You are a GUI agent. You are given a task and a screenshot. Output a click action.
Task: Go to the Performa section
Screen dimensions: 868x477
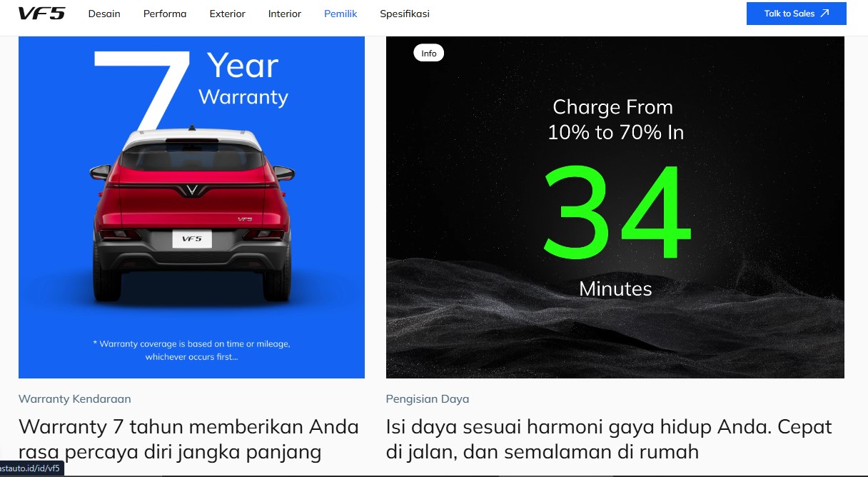click(165, 14)
